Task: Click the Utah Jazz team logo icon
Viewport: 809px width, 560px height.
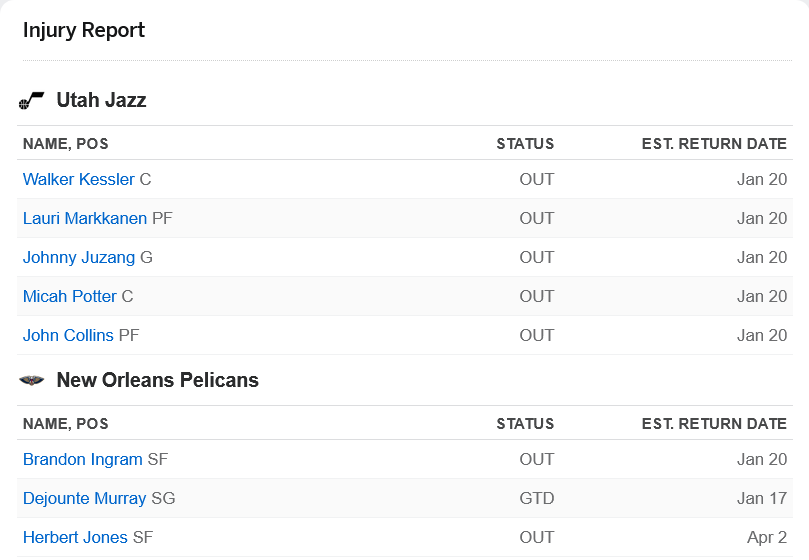Action: 31,100
